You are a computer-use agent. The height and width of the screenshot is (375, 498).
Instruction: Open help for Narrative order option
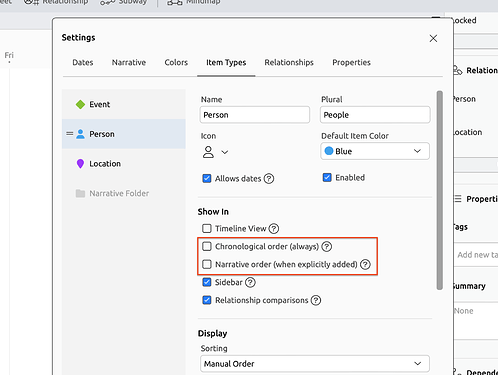[x=365, y=265]
